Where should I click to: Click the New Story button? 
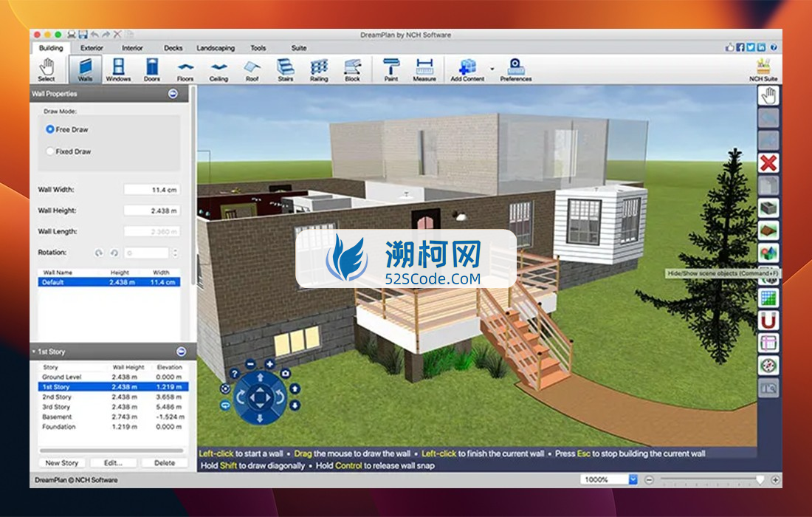point(61,462)
